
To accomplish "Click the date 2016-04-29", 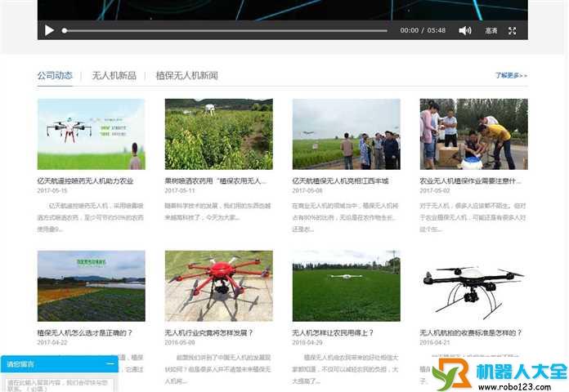I will point(307,342).
